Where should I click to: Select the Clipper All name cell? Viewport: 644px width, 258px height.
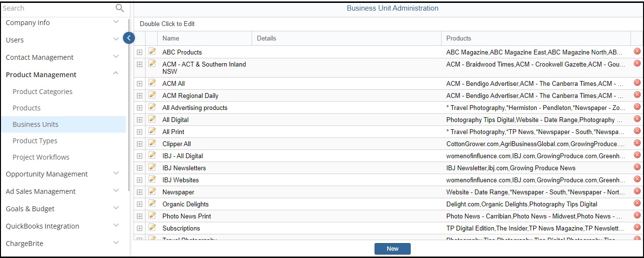pyautogui.click(x=204, y=144)
